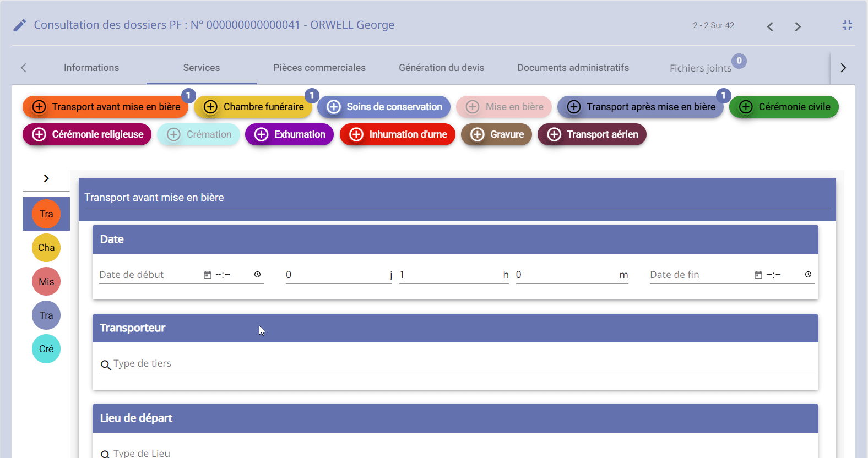Screen dimensions: 868x458
Task: Open the calendar picker for Date de début
Action: click(208, 275)
